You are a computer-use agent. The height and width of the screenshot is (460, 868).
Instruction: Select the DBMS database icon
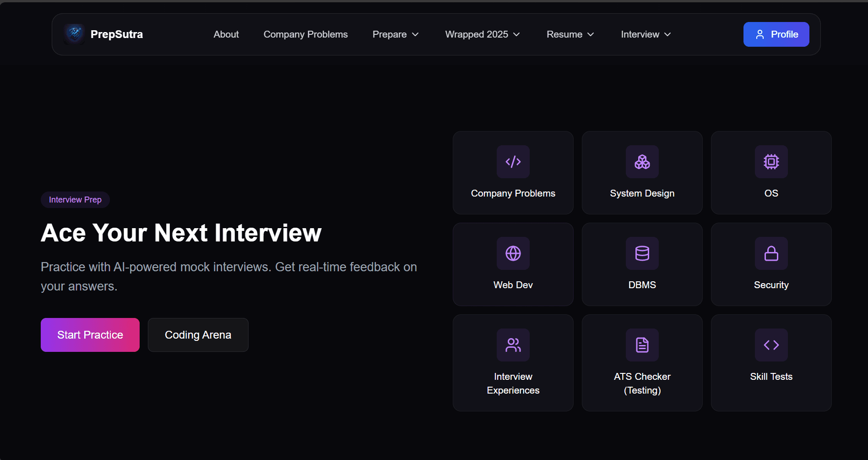point(642,253)
